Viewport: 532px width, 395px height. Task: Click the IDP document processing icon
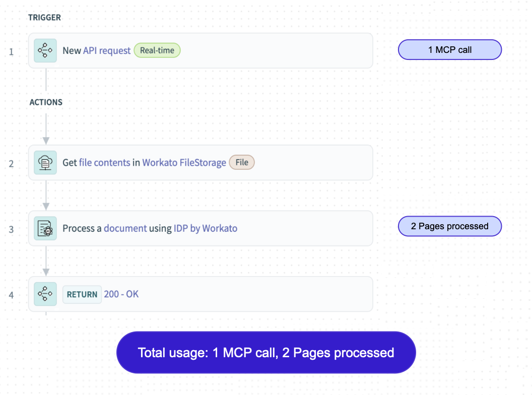pyautogui.click(x=45, y=228)
